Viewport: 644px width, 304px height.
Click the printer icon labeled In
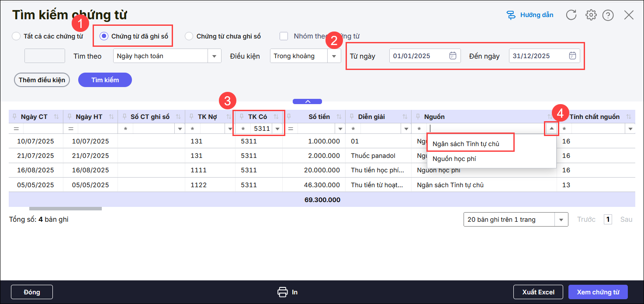(x=283, y=292)
